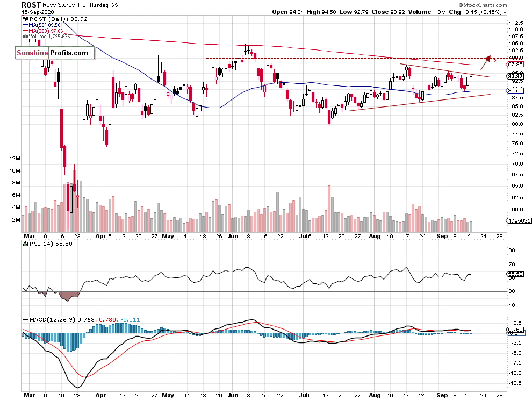
Task: Click the red question mark annotation
Action: click(495, 61)
